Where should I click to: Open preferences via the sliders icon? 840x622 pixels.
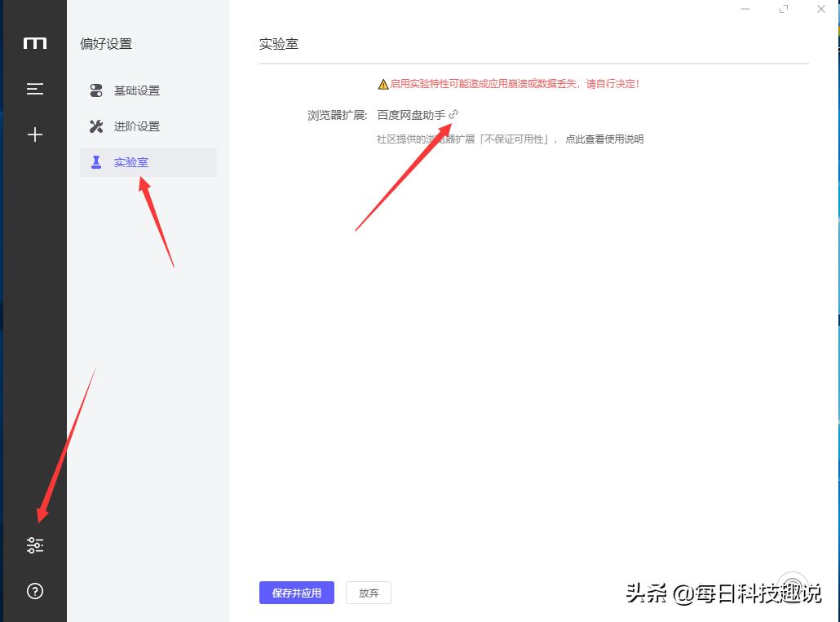(x=34, y=545)
